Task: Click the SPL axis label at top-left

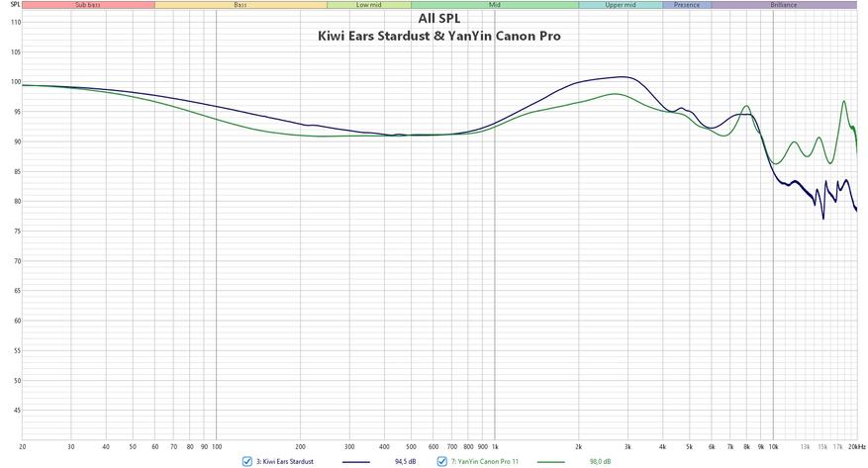Action: [x=15, y=4]
